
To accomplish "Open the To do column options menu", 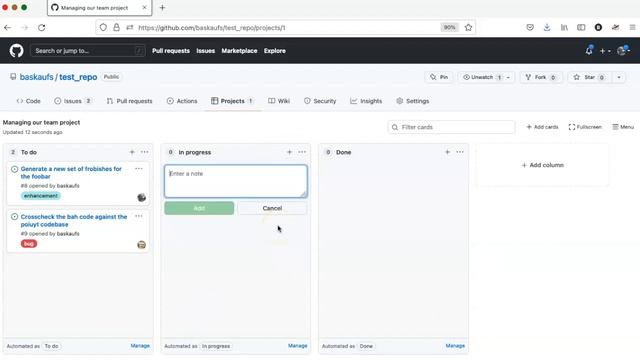I will [x=144, y=152].
